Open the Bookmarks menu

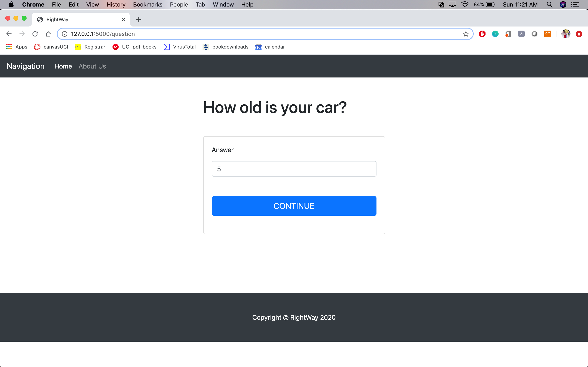[147, 5]
